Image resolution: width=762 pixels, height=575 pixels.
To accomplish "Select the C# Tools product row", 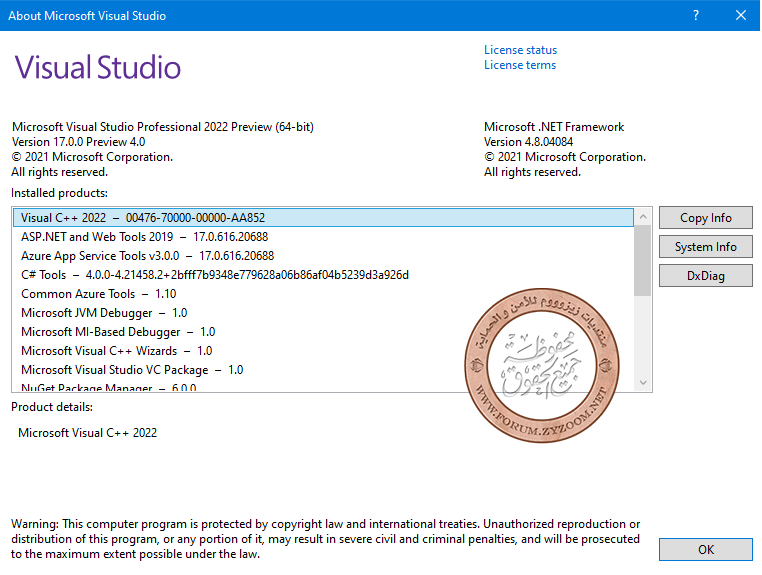I will (324, 275).
